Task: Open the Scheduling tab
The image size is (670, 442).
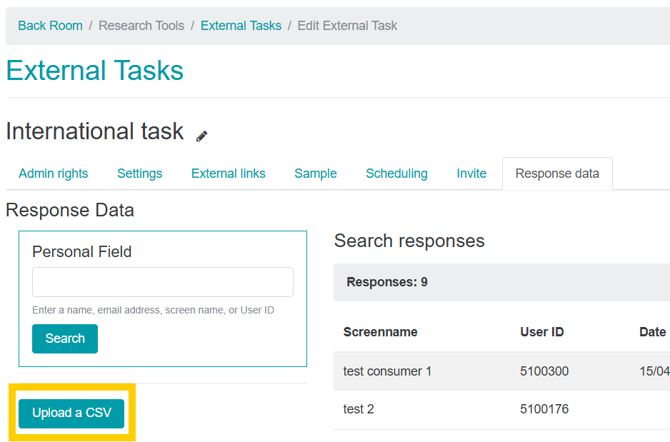Action: coord(397,174)
